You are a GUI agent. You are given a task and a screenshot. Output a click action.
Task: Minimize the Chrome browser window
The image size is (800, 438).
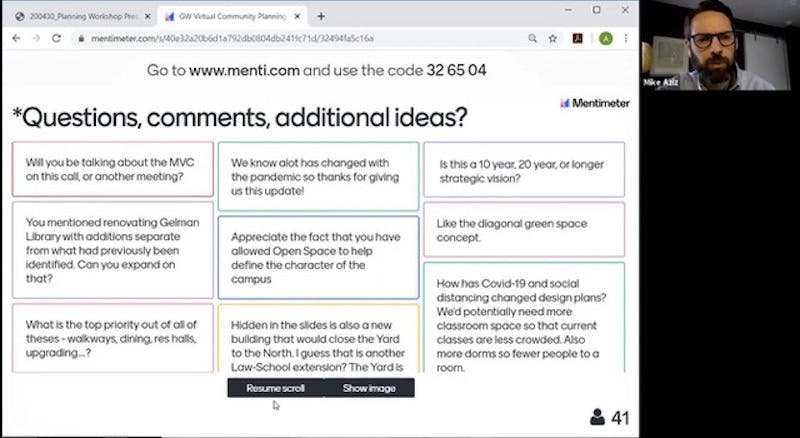(x=568, y=10)
